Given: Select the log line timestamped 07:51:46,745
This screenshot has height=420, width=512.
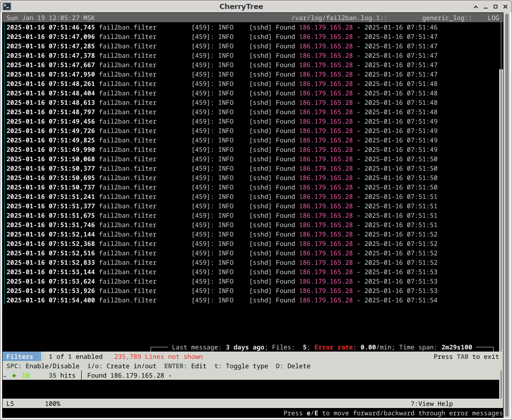Looking at the screenshot, I should tap(50, 27).
